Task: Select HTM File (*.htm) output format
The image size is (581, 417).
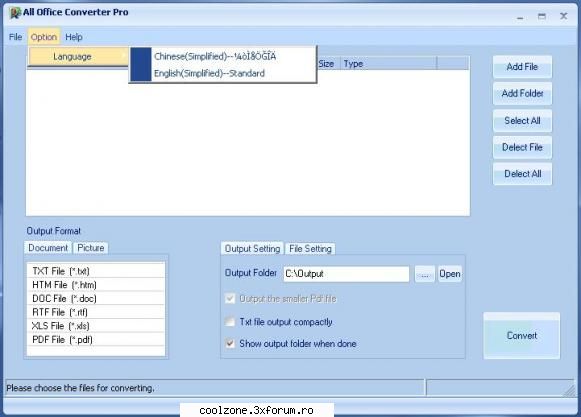Action: (x=96, y=285)
